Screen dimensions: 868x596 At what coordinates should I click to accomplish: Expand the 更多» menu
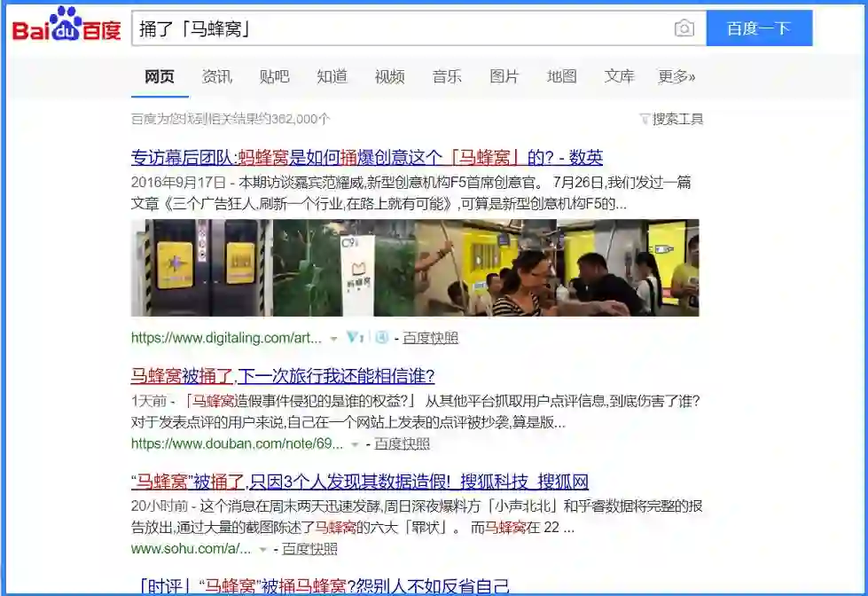point(676,76)
